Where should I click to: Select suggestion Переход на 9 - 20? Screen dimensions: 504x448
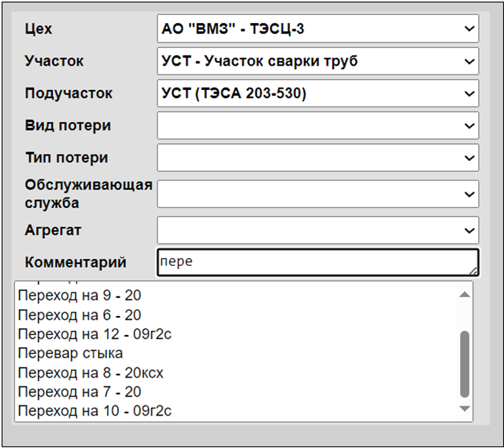point(79,296)
